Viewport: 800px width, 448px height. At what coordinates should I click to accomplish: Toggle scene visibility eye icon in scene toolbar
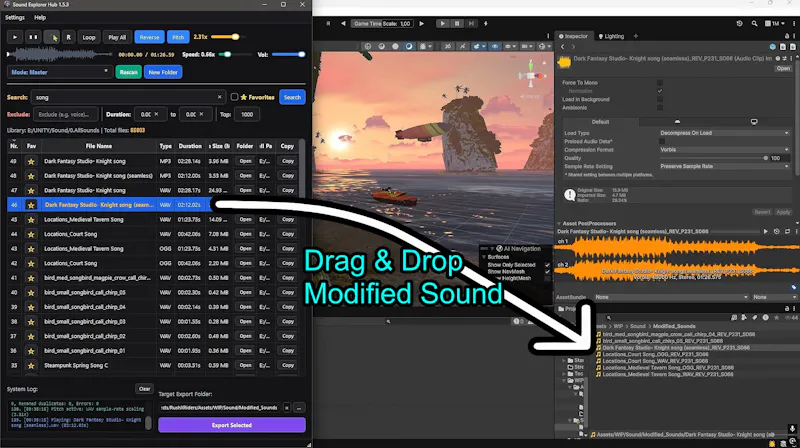click(494, 46)
